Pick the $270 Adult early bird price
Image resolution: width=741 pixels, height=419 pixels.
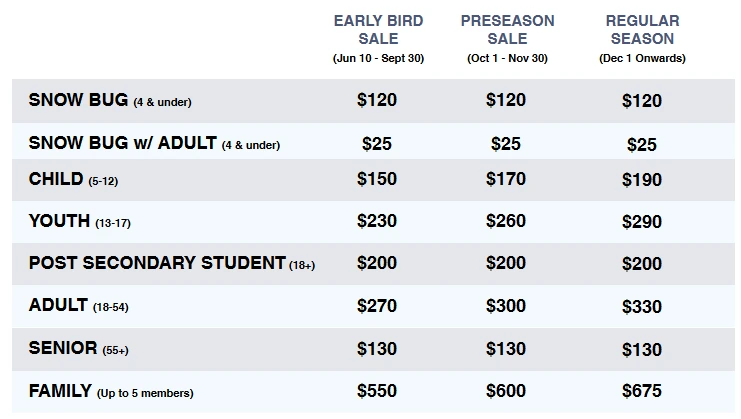377,306
